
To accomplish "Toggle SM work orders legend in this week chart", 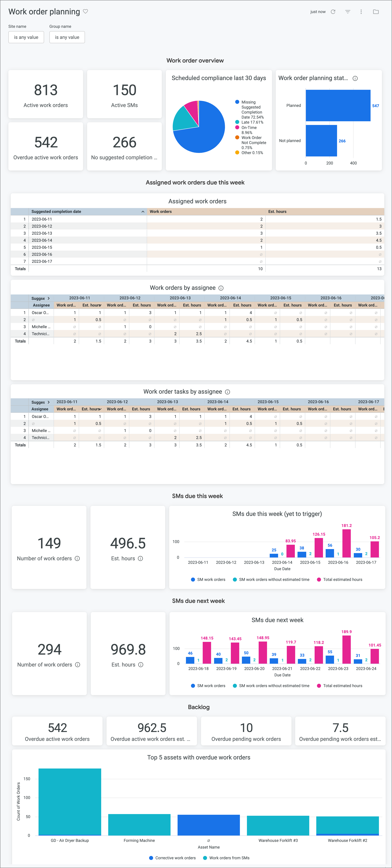I will pyautogui.click(x=208, y=580).
